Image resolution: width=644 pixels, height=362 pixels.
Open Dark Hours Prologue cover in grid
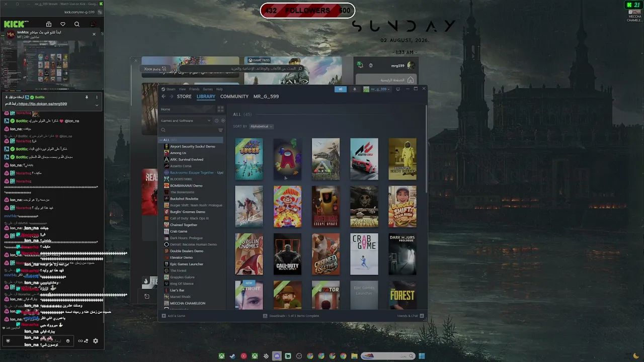point(403,254)
